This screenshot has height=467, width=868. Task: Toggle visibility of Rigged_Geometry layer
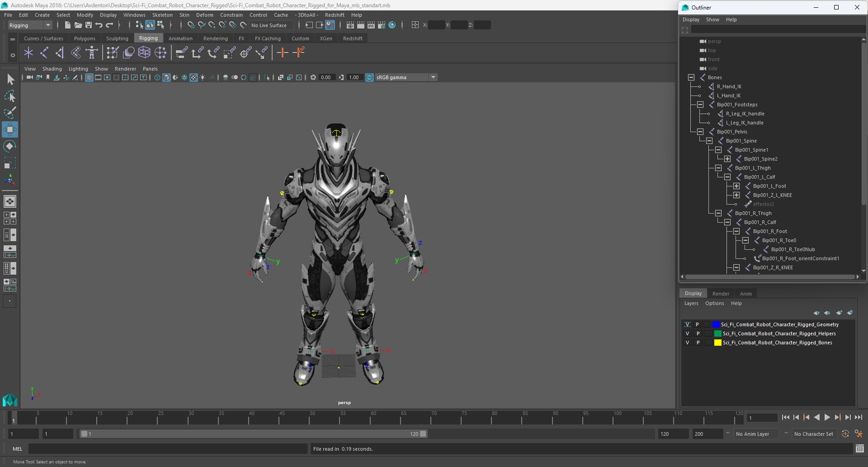tap(688, 324)
